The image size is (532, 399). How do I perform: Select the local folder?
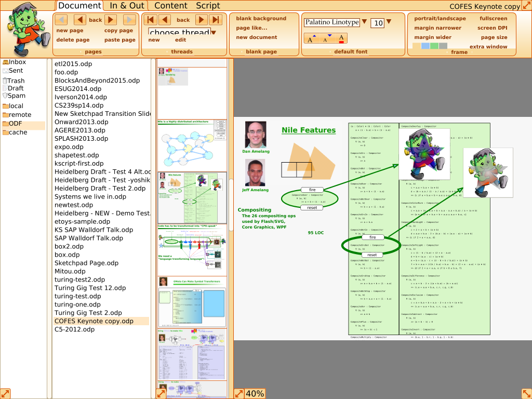point(13,106)
